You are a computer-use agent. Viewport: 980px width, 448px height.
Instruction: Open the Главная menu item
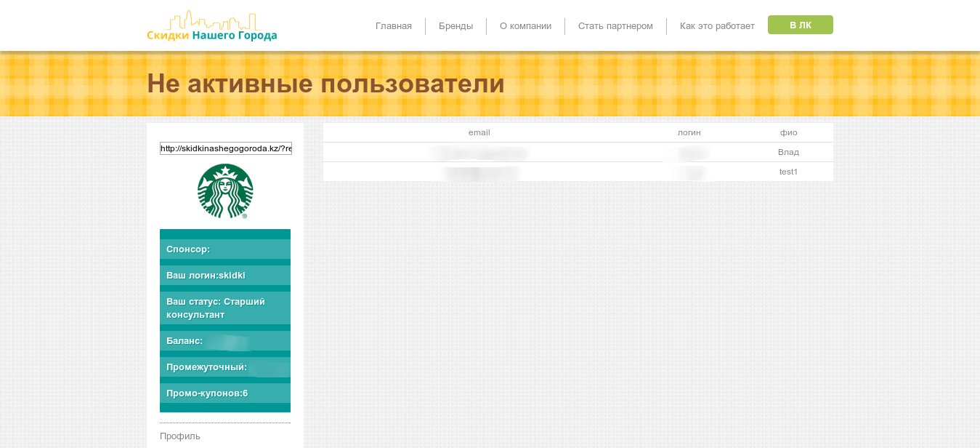point(394,26)
